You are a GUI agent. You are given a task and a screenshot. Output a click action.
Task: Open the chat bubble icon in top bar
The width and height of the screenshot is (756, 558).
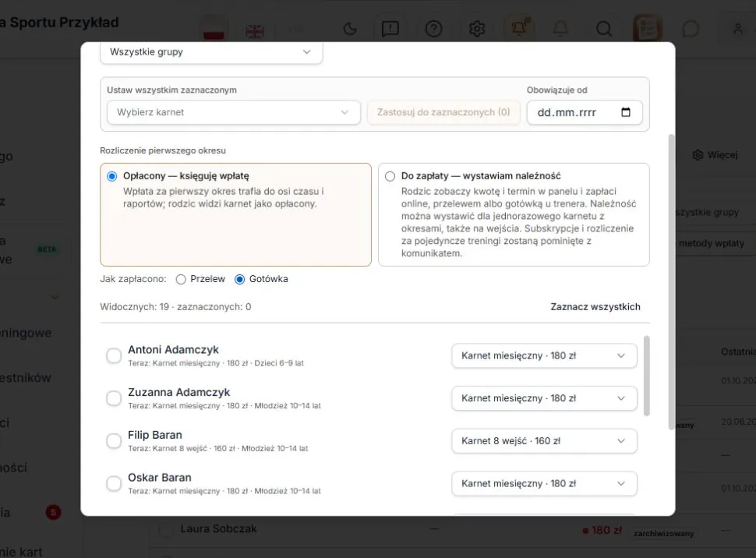click(691, 29)
